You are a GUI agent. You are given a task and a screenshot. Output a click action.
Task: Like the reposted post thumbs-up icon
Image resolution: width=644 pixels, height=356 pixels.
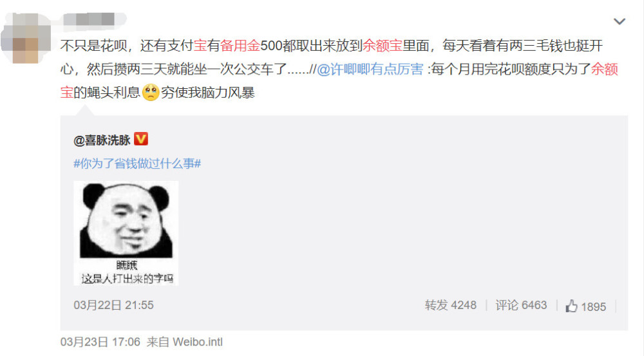[571, 306]
